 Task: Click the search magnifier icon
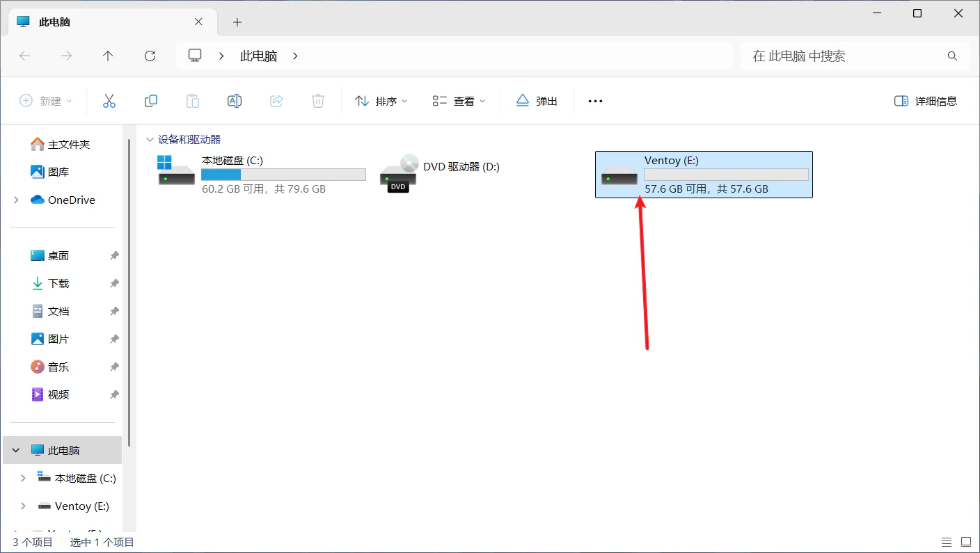[x=953, y=56]
